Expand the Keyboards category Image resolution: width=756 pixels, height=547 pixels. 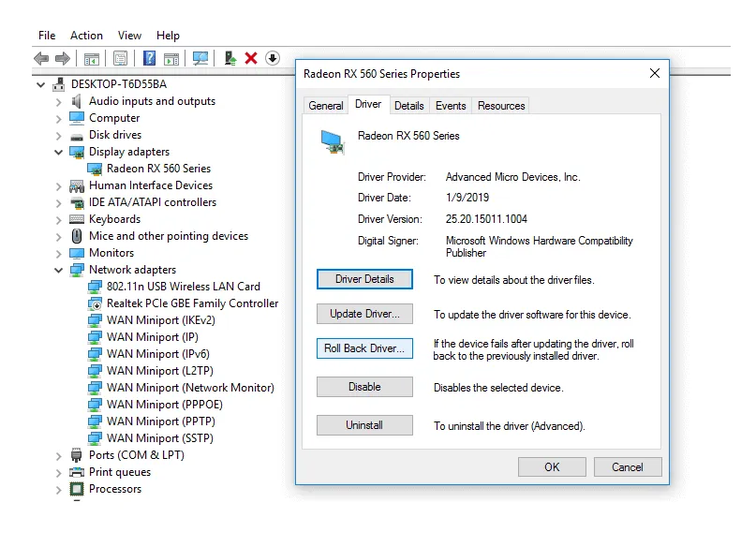click(x=58, y=220)
